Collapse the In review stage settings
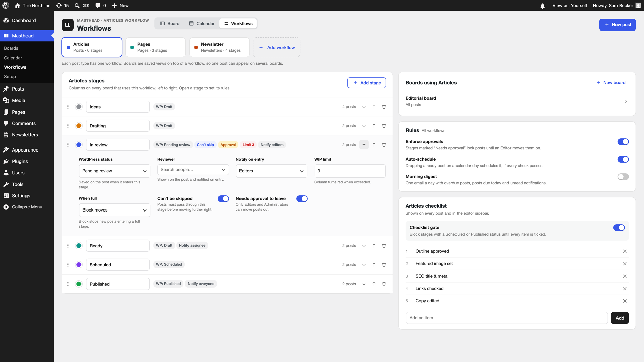 pyautogui.click(x=364, y=145)
